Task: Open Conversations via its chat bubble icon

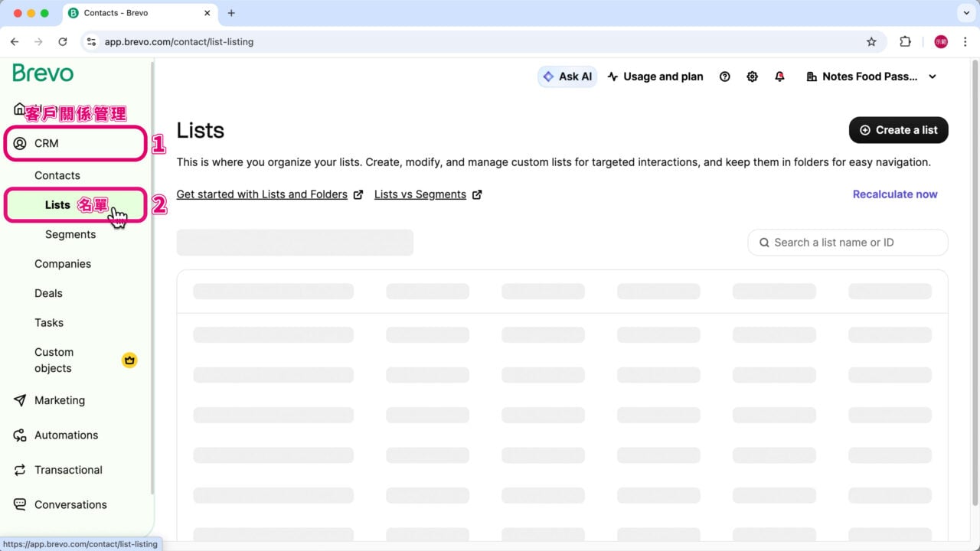Action: pos(18,504)
